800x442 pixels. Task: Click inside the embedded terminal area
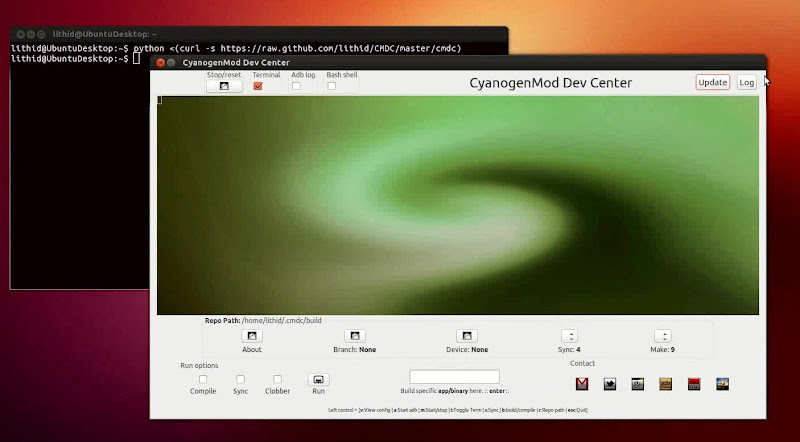click(x=458, y=205)
